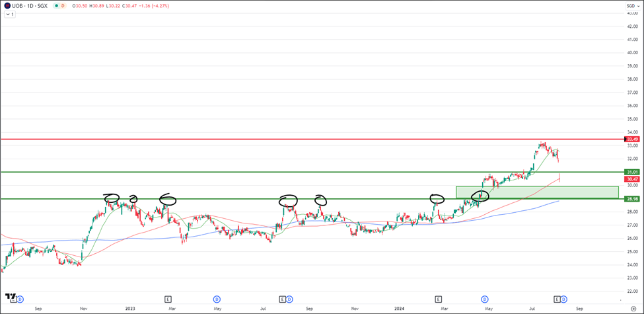The width and height of the screenshot is (644, 314).
Task: Click the red 30.47 last price label
Action: click(631, 179)
